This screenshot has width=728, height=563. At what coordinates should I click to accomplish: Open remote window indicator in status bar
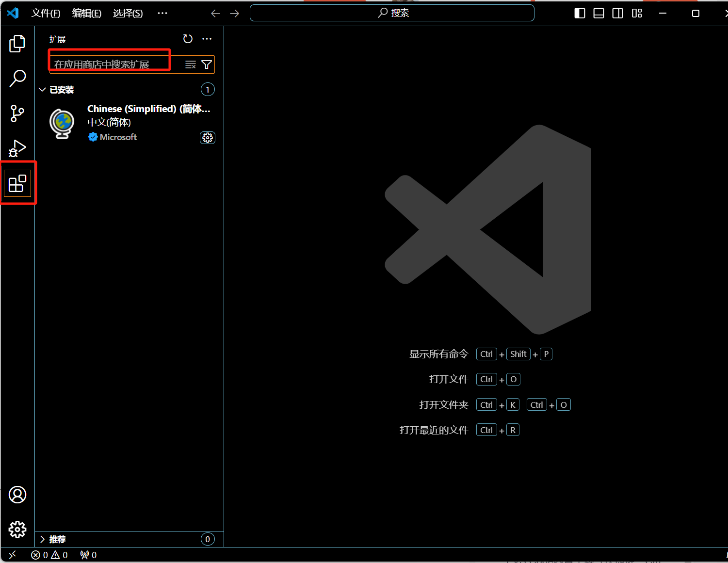pyautogui.click(x=13, y=555)
